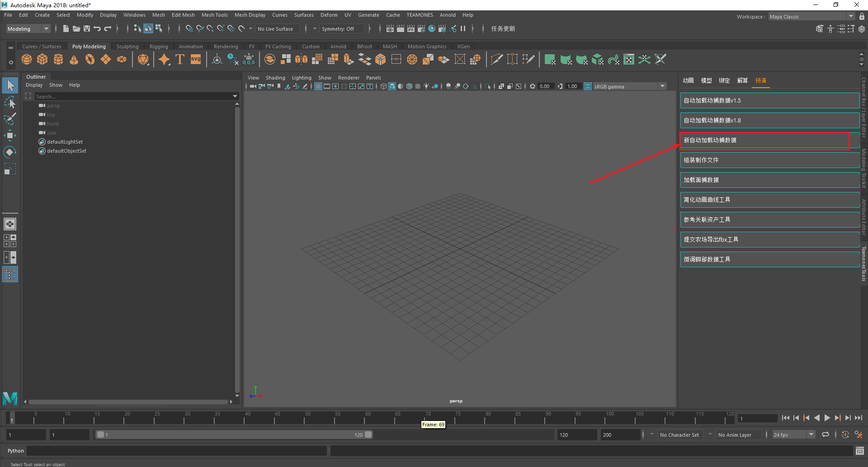868x467 pixels.
Task: Open the Modeling menu set dropdown
Action: click(x=28, y=29)
